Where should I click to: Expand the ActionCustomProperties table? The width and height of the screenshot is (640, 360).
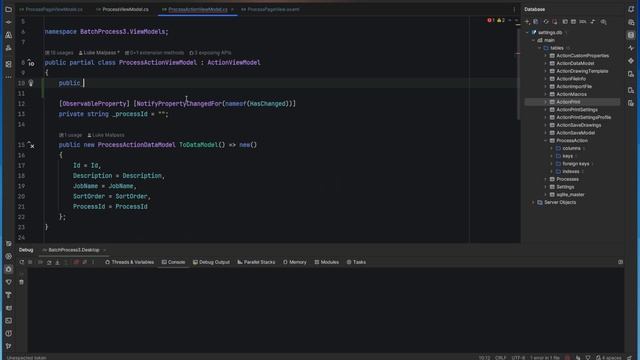click(x=546, y=56)
